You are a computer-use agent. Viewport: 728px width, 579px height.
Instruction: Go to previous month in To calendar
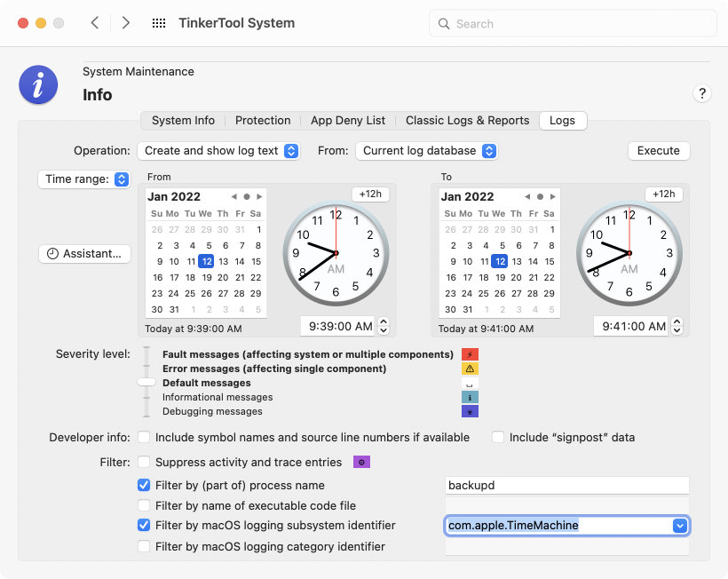pos(527,197)
